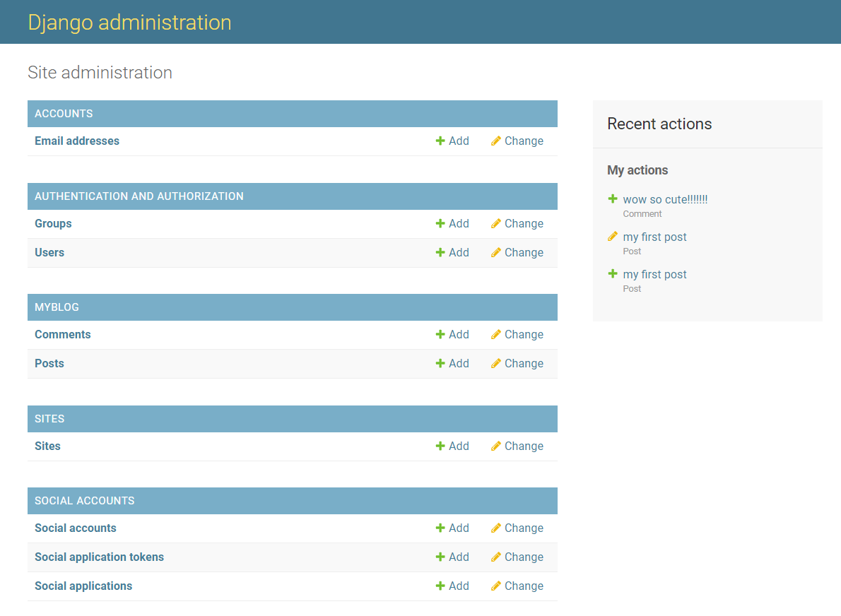Click the plus icon beside wow so cute
The height and width of the screenshot is (616, 841).
coord(613,199)
